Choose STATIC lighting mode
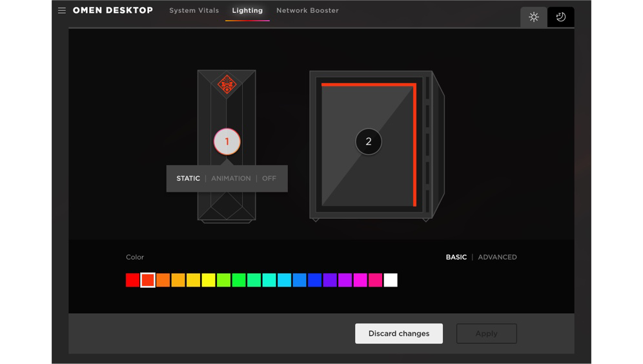This screenshot has width=643, height=364. click(x=189, y=178)
